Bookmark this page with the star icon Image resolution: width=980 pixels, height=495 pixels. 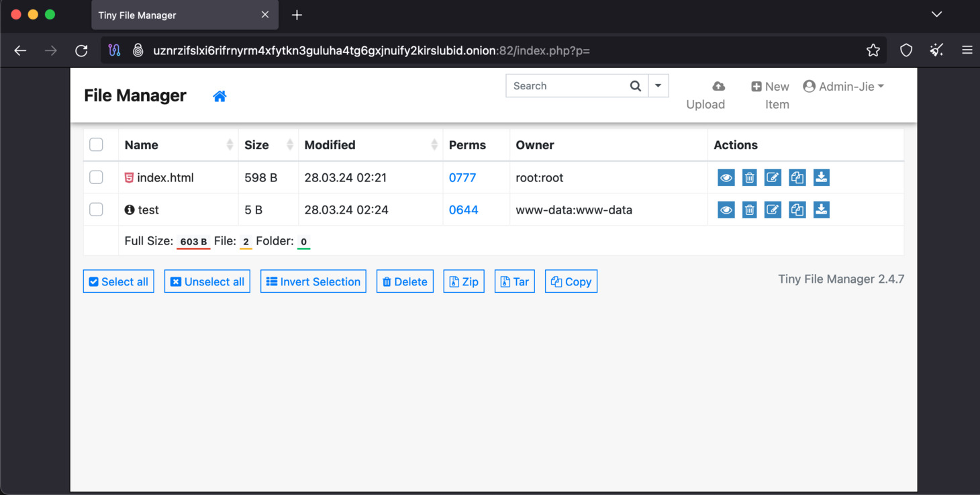[x=873, y=50]
